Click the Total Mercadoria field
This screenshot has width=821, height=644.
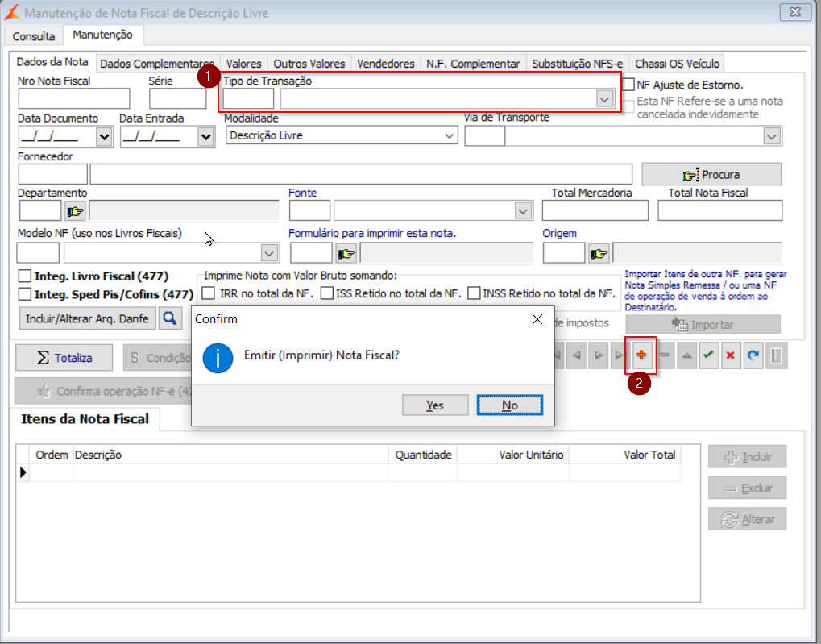(595, 210)
